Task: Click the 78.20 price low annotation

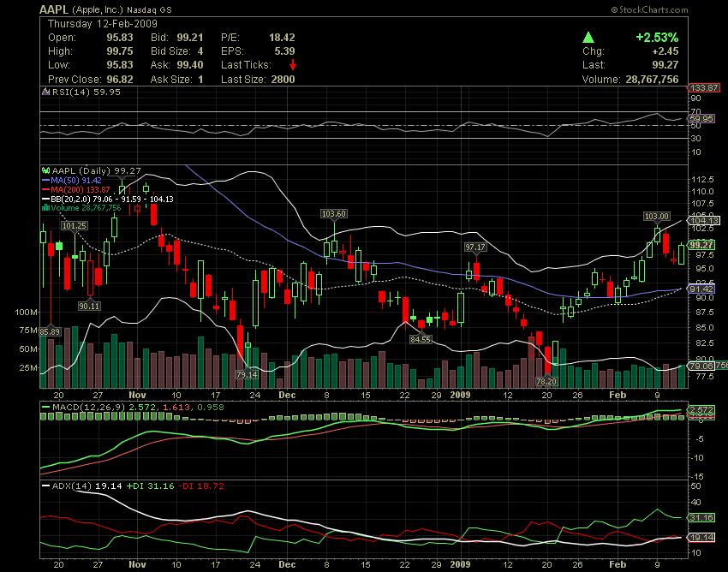Action: [546, 381]
